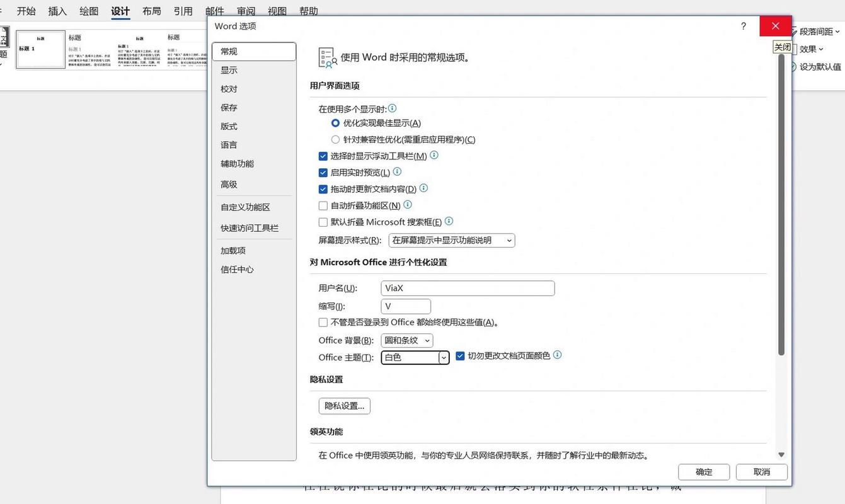Image resolution: width=845 pixels, height=504 pixels.
Task: Select 显示 category in sidebar
Action: coord(254,70)
